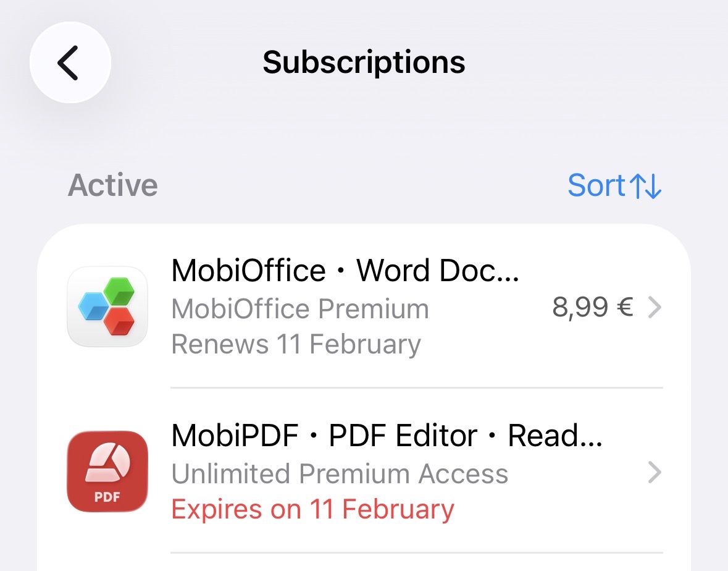Image resolution: width=728 pixels, height=571 pixels.
Task: Tap the Subscriptions page heading
Action: click(364, 62)
